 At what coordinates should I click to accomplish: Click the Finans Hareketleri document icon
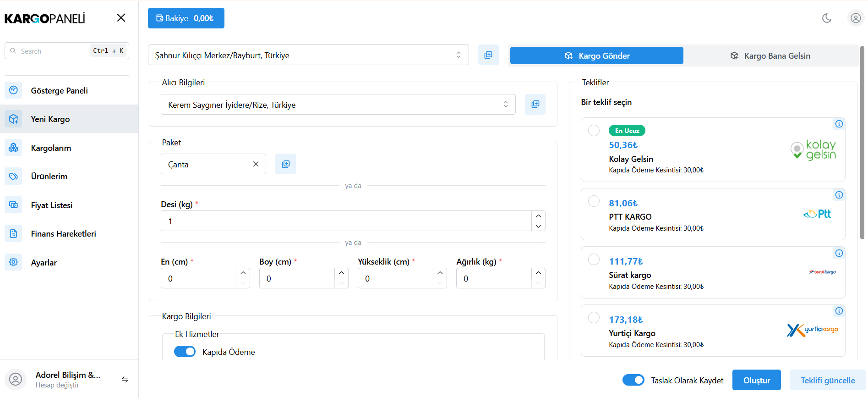click(x=13, y=233)
